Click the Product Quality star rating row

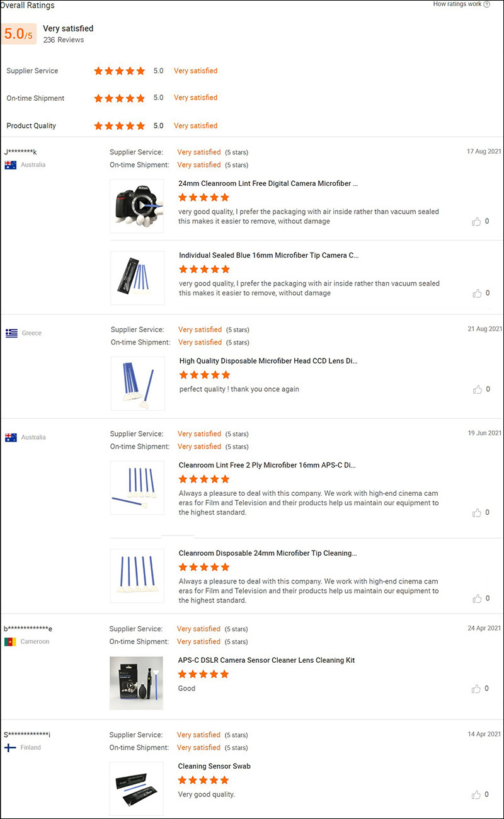pos(119,125)
